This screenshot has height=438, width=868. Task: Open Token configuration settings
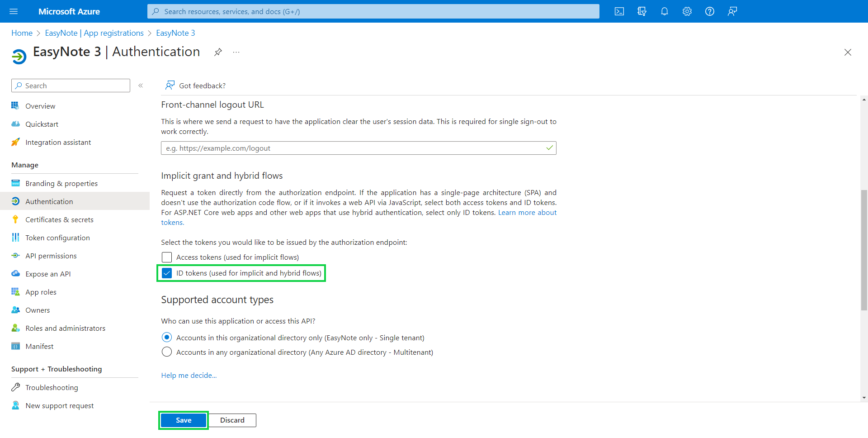pos(57,238)
